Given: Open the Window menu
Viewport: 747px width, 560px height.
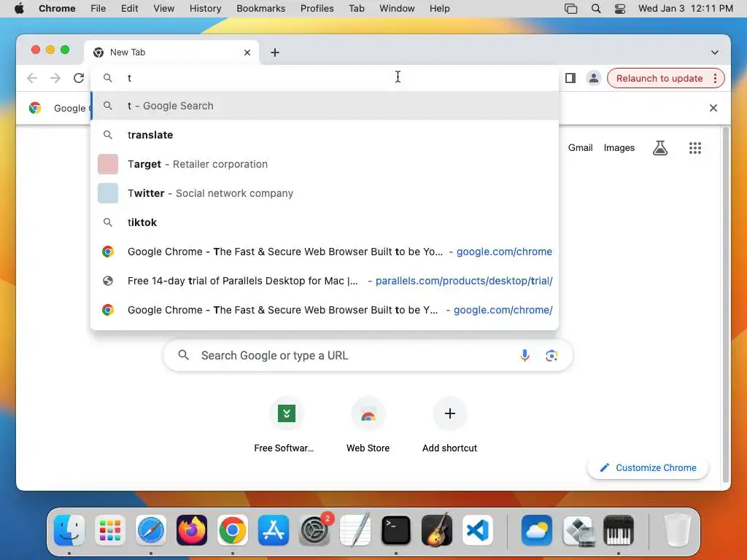Looking at the screenshot, I should click(x=397, y=9).
